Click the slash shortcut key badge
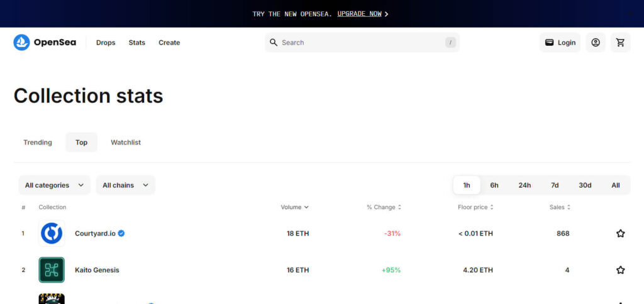The image size is (644, 304). [x=450, y=42]
